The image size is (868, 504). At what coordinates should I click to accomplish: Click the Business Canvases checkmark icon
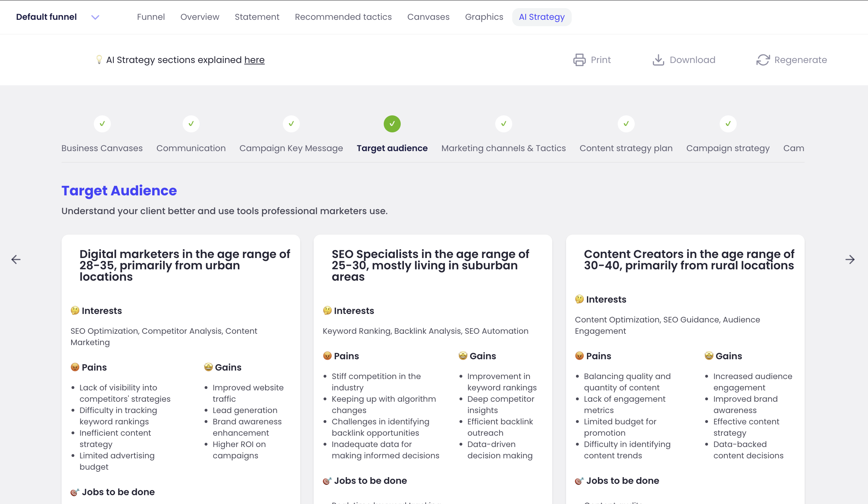(102, 124)
